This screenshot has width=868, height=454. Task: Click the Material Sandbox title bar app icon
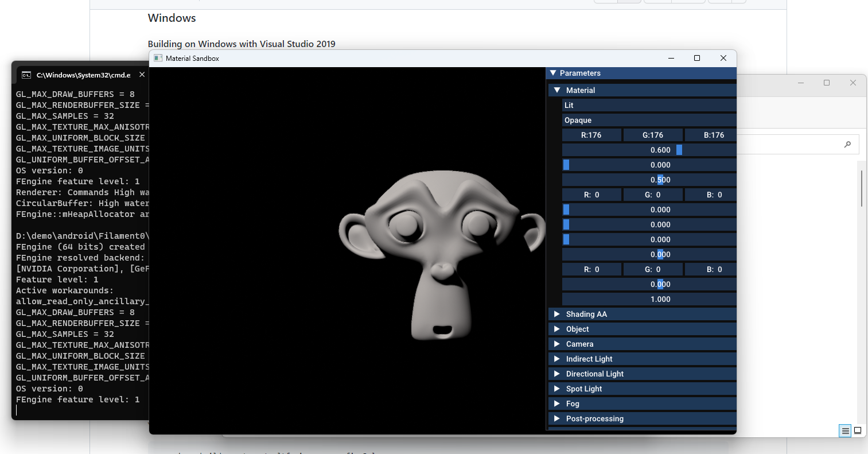pyautogui.click(x=158, y=58)
